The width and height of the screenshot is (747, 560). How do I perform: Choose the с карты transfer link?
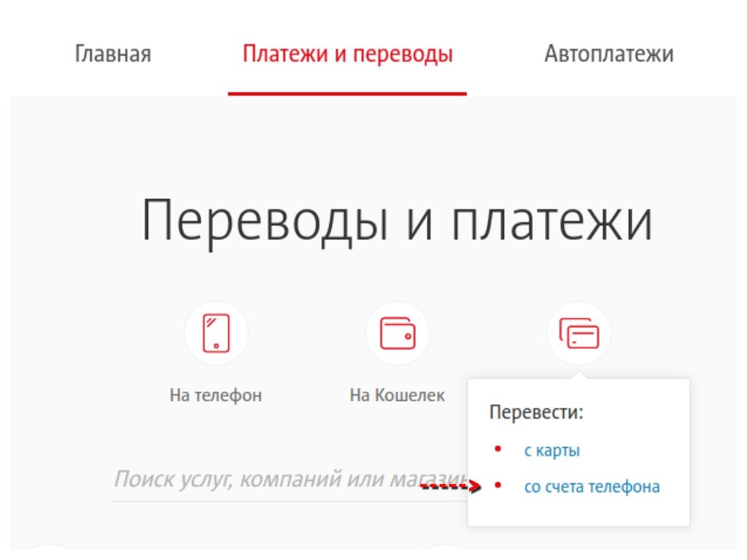coord(552,451)
